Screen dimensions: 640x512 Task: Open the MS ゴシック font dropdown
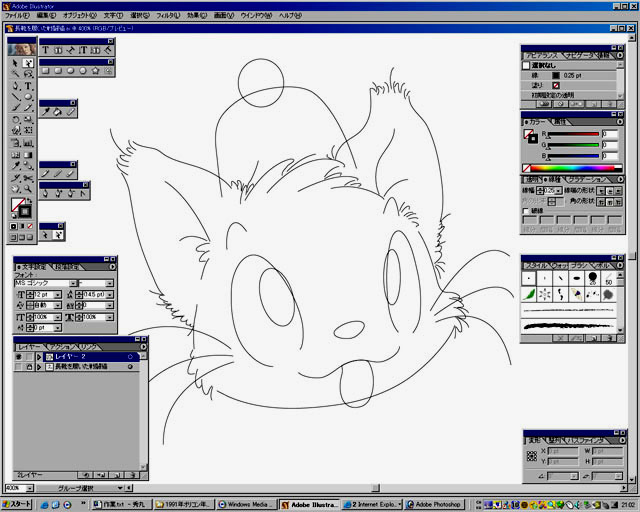click(73, 283)
